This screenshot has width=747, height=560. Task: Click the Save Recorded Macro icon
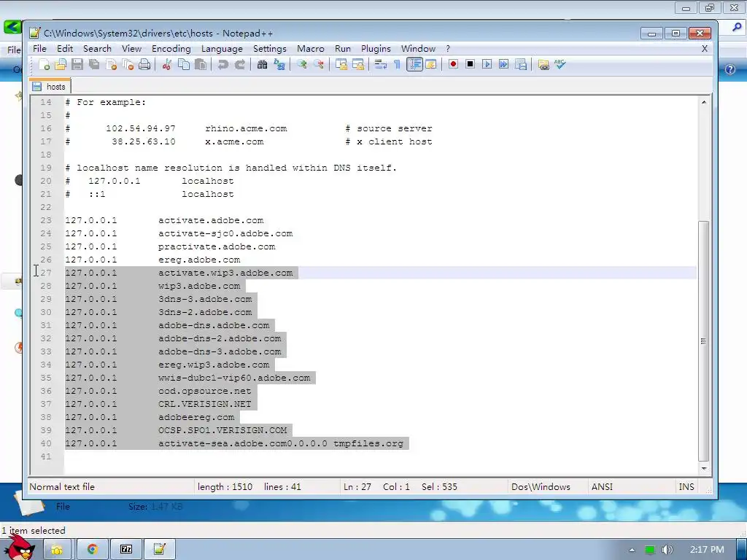pos(521,64)
